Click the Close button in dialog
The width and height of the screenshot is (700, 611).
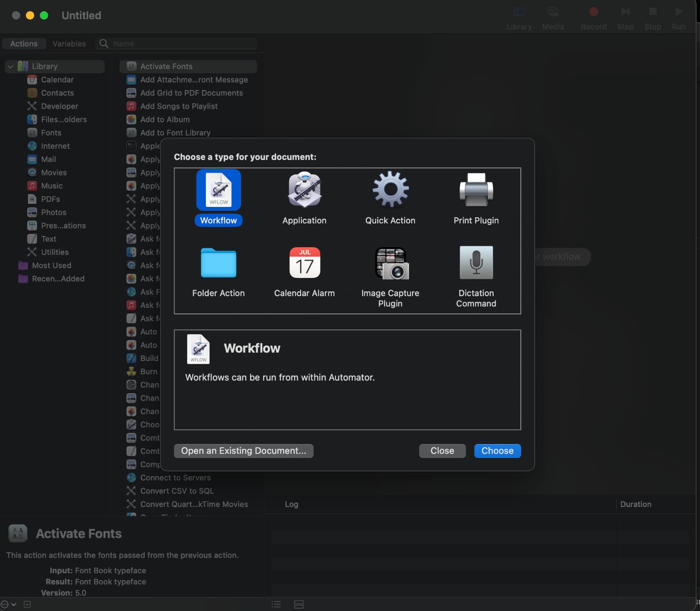pyautogui.click(x=442, y=451)
